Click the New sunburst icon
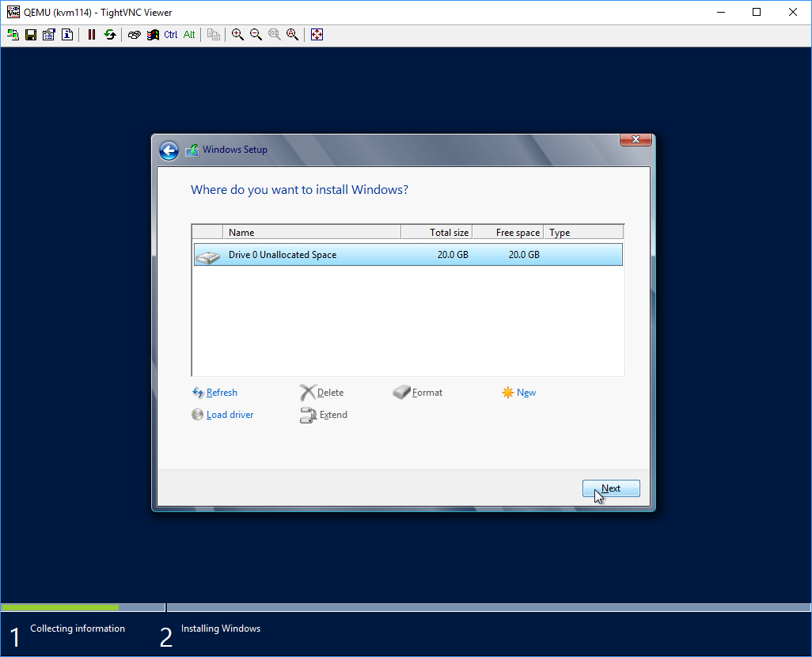The width and height of the screenshot is (812, 657). click(x=508, y=393)
